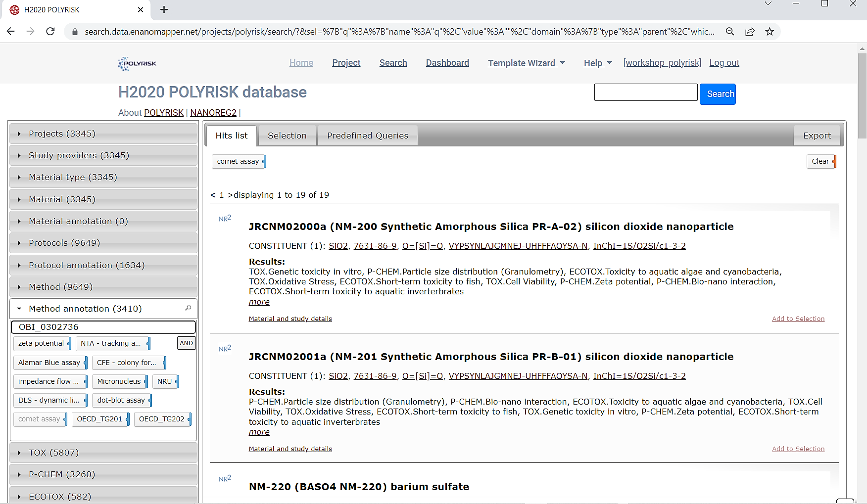Toggle the Micronucleus filter tag
Viewport: 867px width, 504px height.
[x=119, y=381]
